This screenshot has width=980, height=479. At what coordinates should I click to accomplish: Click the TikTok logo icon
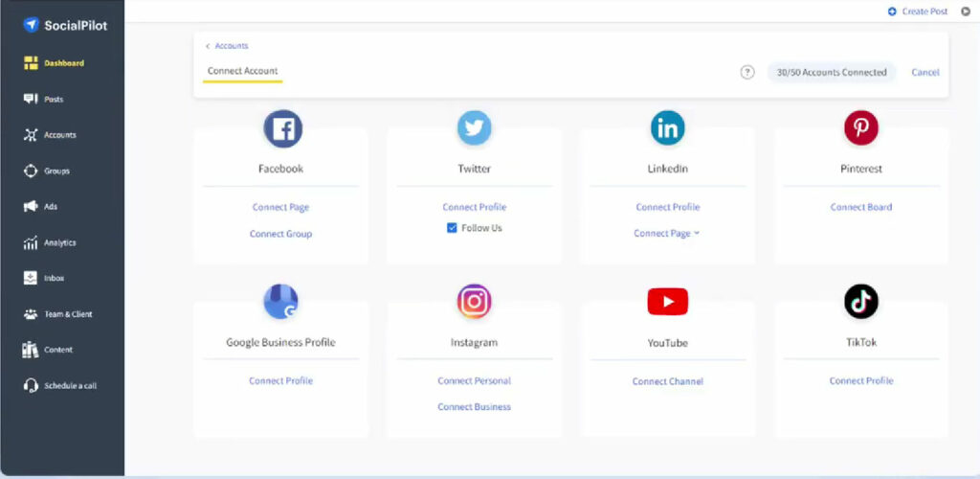pos(861,302)
